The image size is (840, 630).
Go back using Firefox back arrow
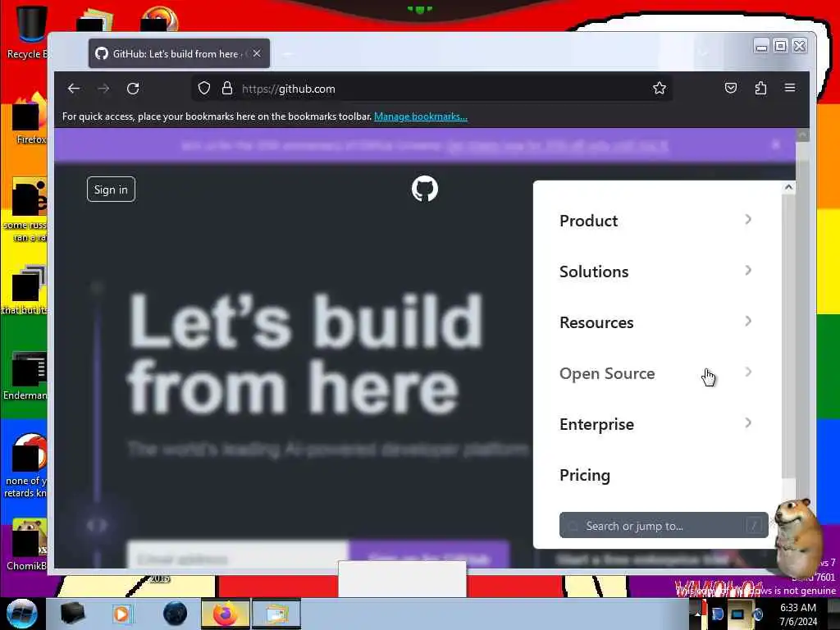pos(73,89)
